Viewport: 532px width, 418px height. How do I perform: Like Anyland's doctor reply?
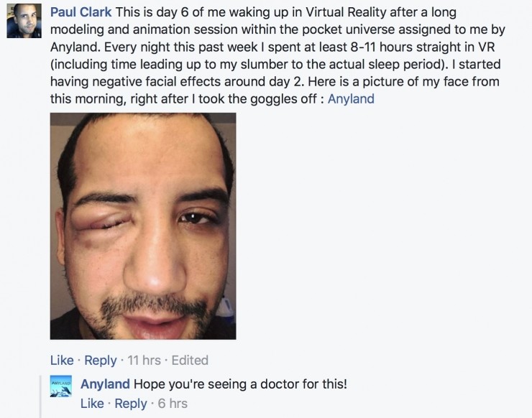pos(92,404)
